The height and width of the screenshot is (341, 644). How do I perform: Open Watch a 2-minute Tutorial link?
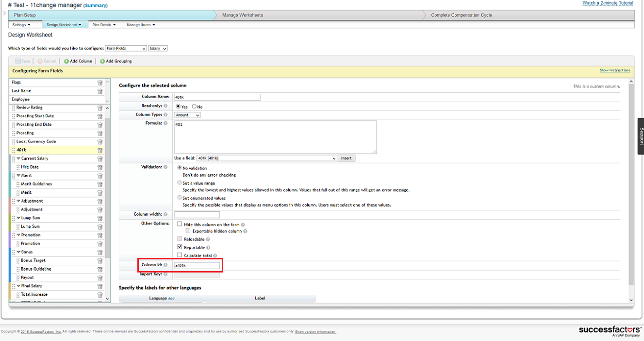pos(608,3)
